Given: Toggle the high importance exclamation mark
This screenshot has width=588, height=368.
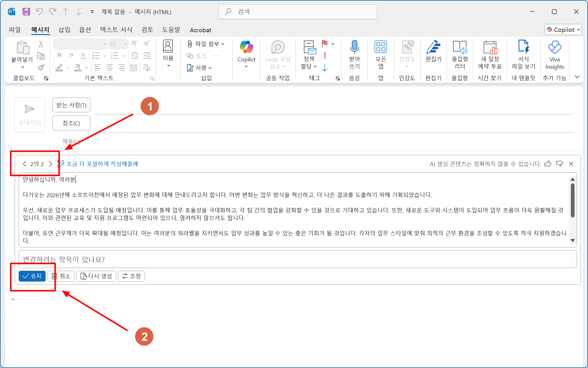Looking at the screenshot, I should click(x=325, y=56).
